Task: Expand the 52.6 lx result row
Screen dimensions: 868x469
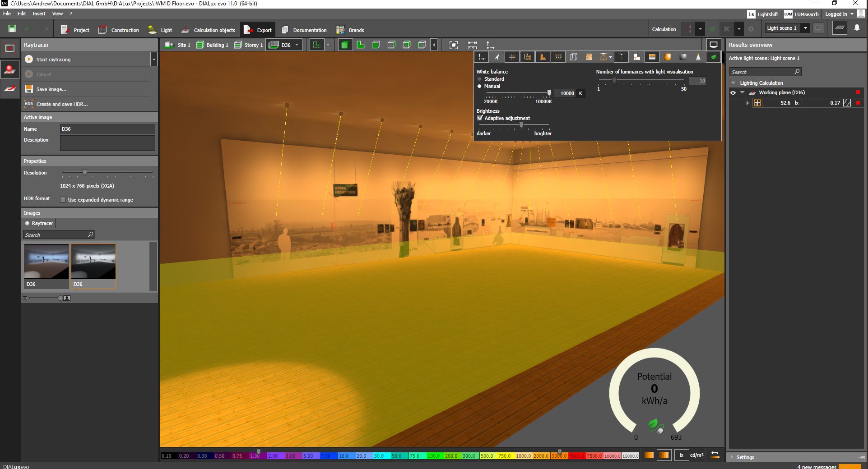Action: (747, 103)
